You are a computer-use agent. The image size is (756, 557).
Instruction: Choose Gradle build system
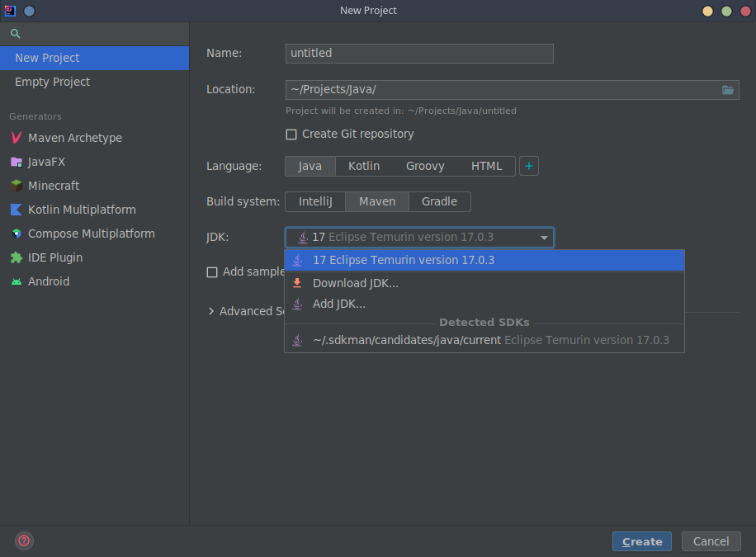click(439, 201)
